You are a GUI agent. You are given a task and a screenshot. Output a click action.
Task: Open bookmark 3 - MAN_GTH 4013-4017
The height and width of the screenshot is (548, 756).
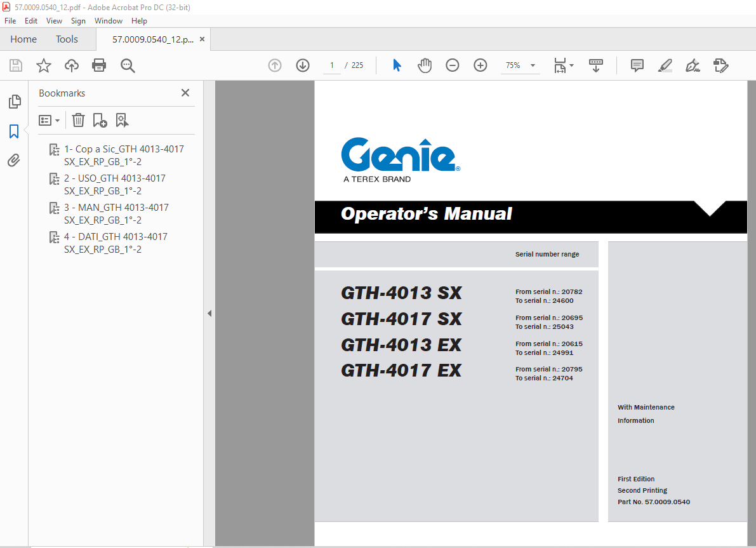(116, 214)
